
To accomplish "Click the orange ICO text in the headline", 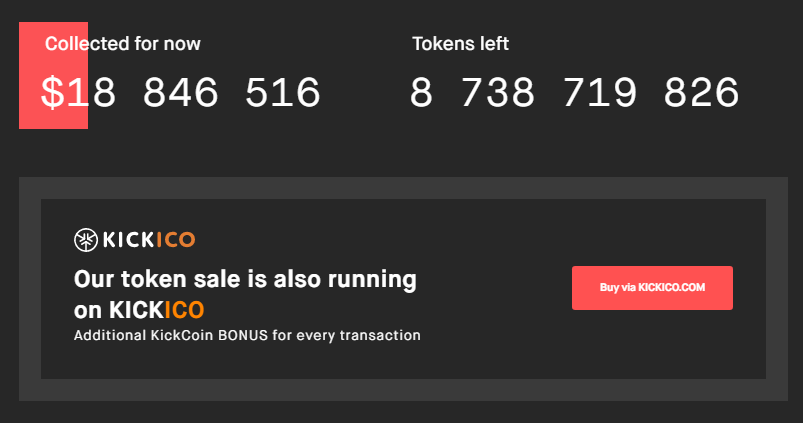I will pos(184,310).
